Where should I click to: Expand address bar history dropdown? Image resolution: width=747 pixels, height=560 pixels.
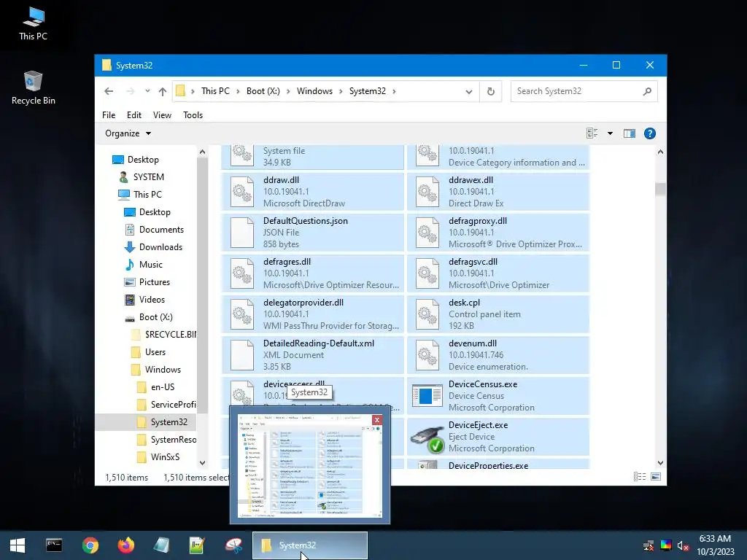coord(469,91)
